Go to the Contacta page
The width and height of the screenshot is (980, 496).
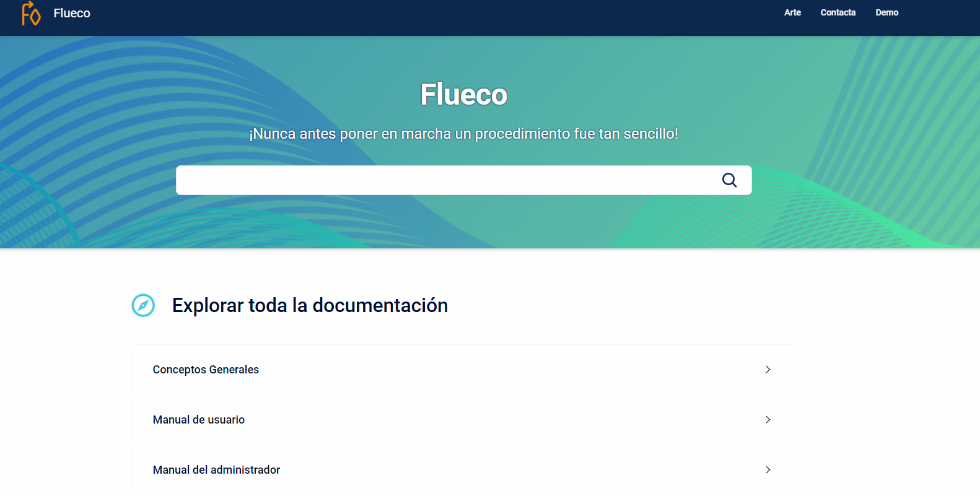click(x=838, y=12)
